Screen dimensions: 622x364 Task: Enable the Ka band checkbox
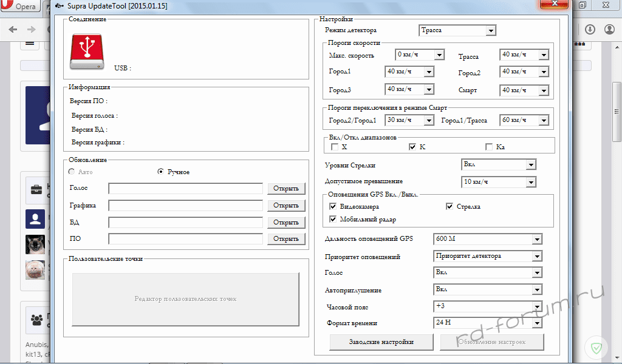489,147
